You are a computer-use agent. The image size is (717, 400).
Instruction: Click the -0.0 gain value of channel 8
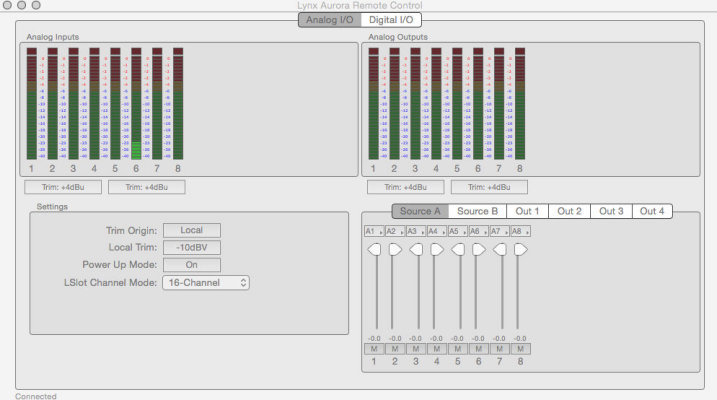point(520,339)
